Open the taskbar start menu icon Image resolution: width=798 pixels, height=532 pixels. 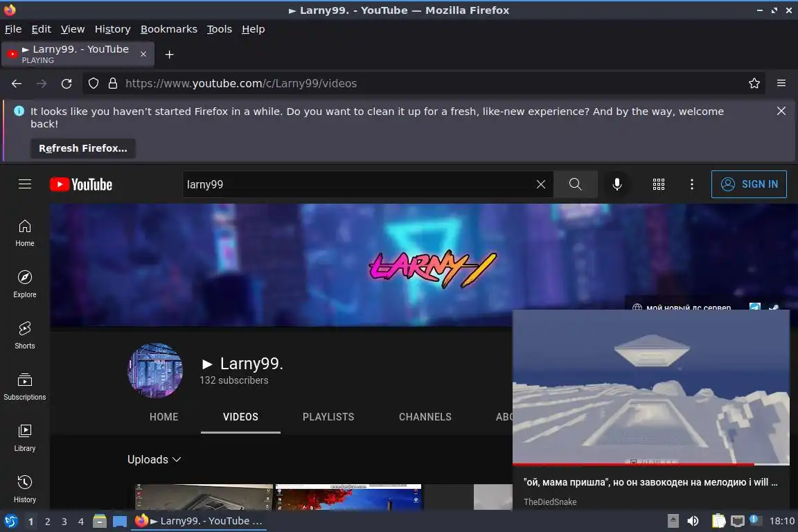pyautogui.click(x=10, y=521)
